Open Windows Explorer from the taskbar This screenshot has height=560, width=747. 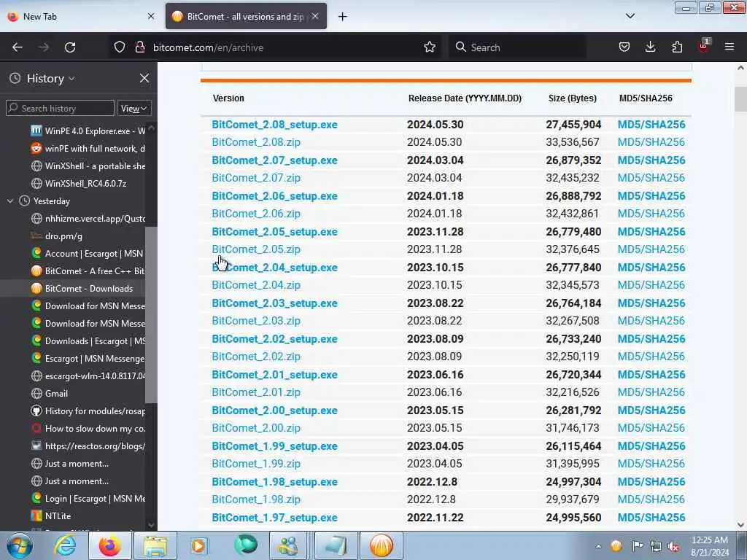155,545
